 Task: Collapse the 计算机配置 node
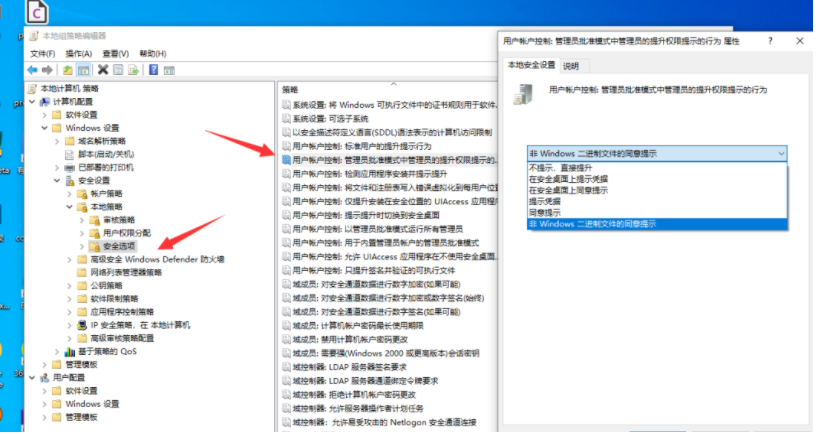pyautogui.click(x=32, y=102)
